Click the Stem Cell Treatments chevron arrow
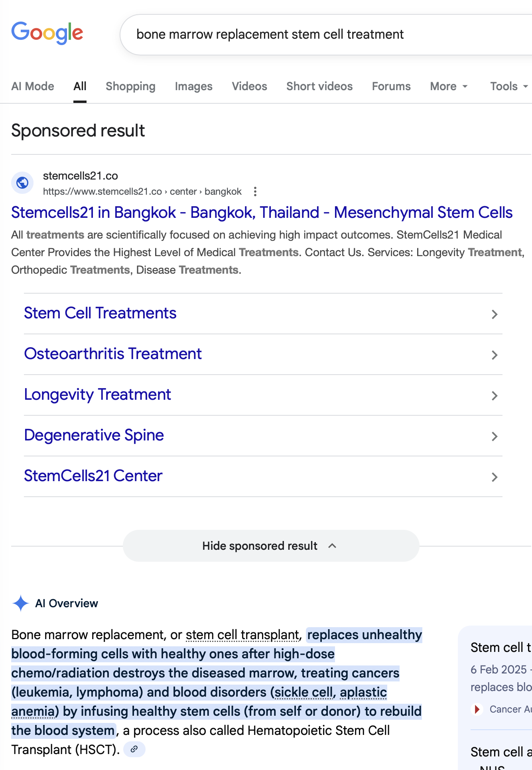 [x=495, y=314]
